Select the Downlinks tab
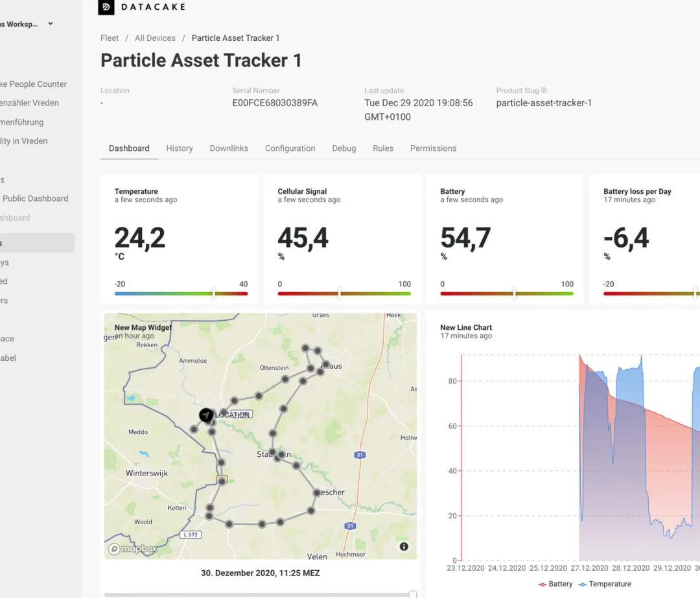 click(229, 148)
